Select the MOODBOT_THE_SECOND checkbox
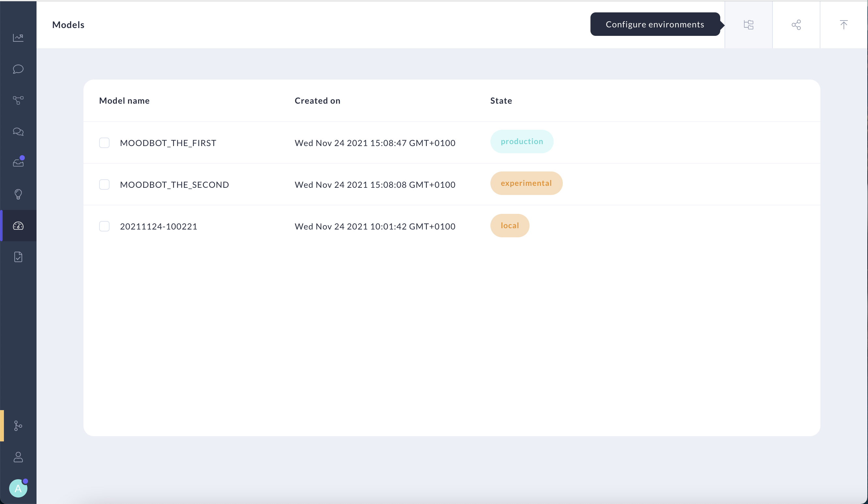868x504 pixels. point(104,185)
